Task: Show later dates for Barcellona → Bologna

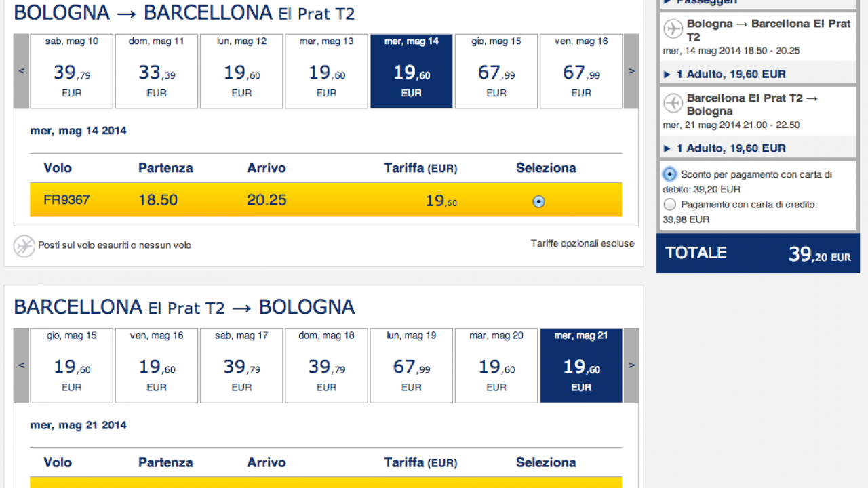Action: pos(631,365)
